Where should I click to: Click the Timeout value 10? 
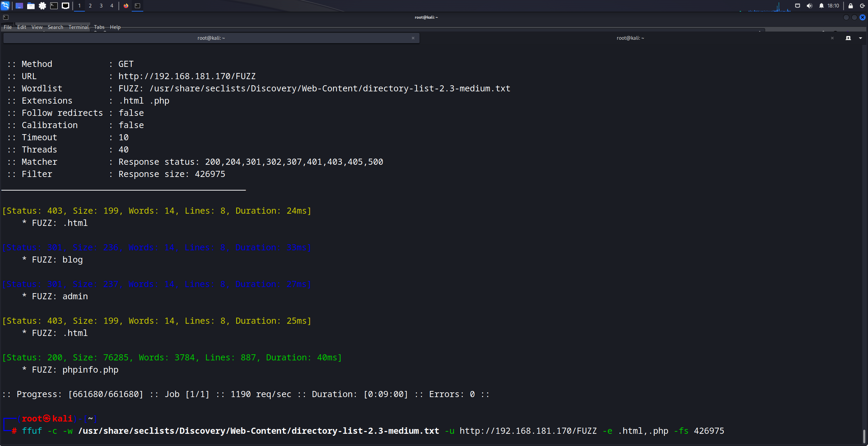pyautogui.click(x=124, y=137)
